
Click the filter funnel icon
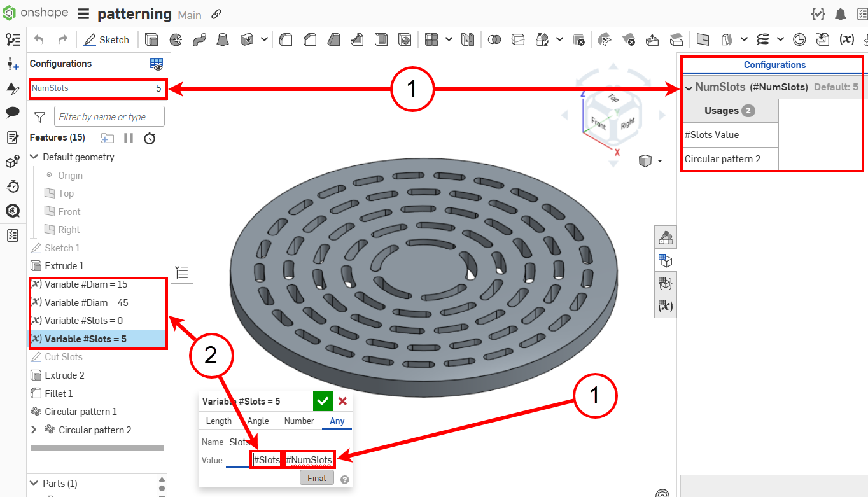[x=40, y=116]
